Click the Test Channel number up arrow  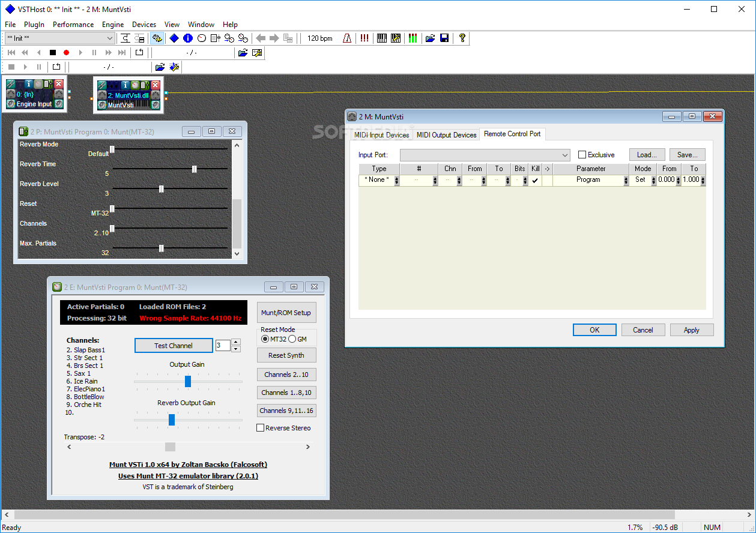(235, 342)
